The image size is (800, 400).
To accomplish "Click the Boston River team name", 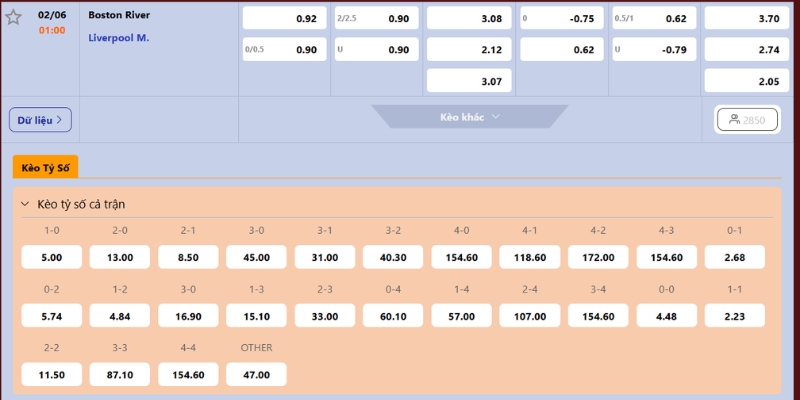I will tap(119, 15).
